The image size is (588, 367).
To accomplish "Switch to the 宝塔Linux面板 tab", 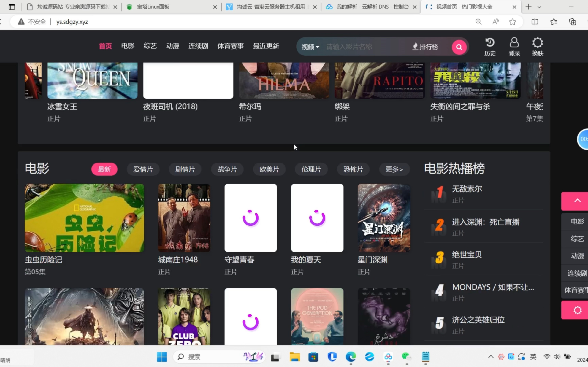I will [x=171, y=7].
